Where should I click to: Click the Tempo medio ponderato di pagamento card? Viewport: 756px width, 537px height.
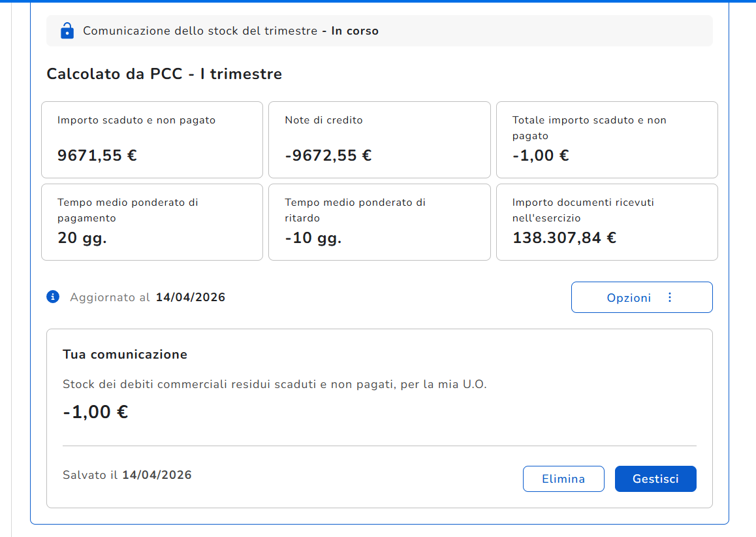coord(151,222)
